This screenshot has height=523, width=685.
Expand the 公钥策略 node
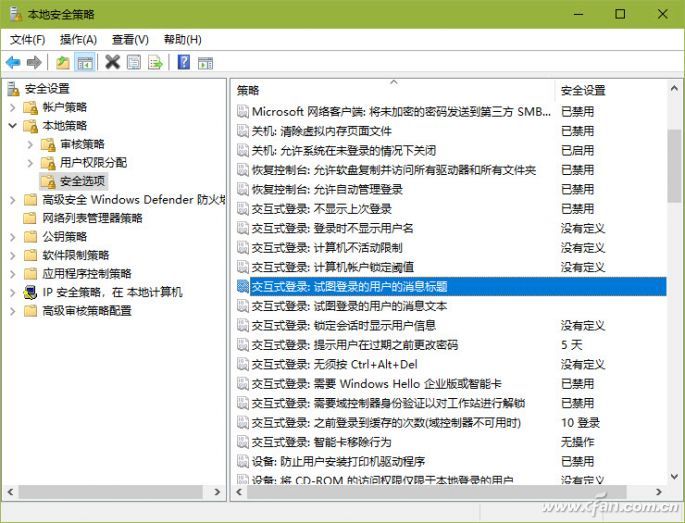click(x=13, y=237)
